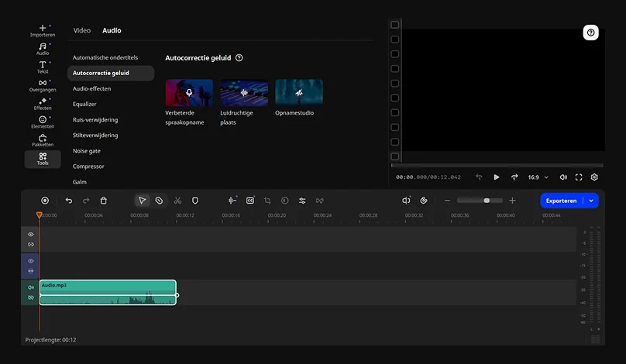Toggle the eye icon on the second track
626x364 pixels.
pyautogui.click(x=31, y=261)
